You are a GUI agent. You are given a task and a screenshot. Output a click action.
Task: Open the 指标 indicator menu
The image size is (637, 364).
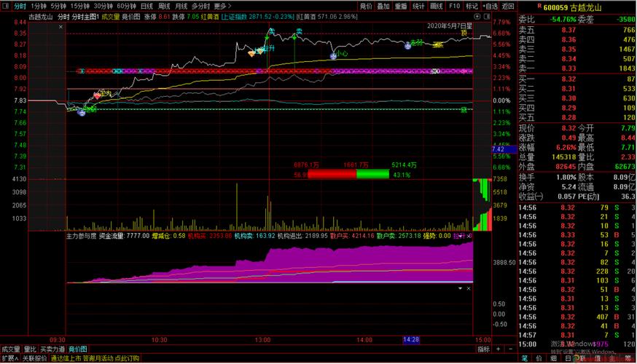[483, 349]
